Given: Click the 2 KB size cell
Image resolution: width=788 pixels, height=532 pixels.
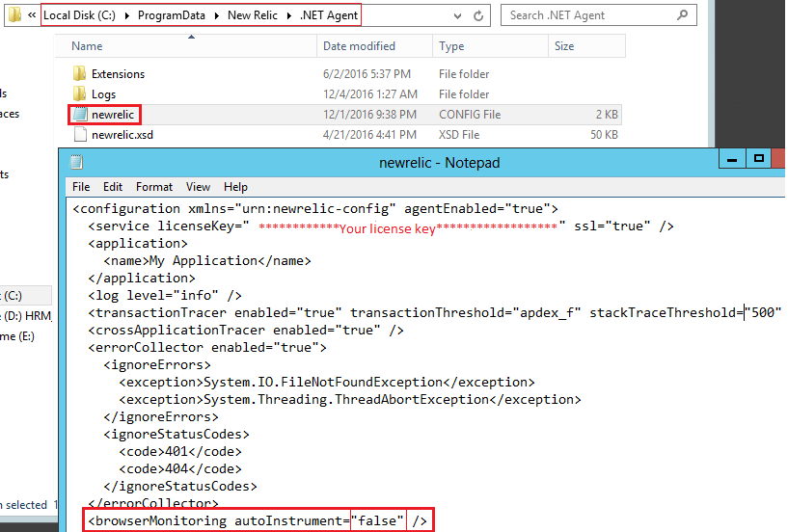Looking at the screenshot, I should coord(607,115).
